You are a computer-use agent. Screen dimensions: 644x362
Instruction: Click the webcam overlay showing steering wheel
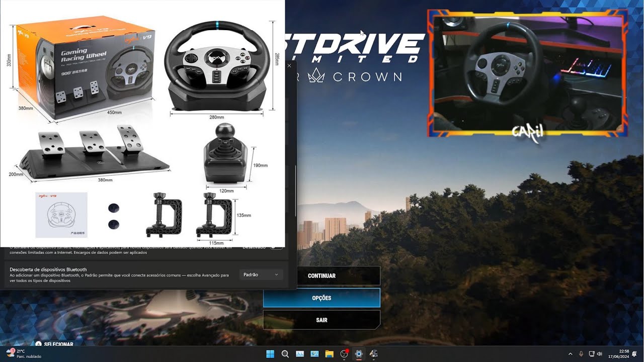click(x=527, y=73)
